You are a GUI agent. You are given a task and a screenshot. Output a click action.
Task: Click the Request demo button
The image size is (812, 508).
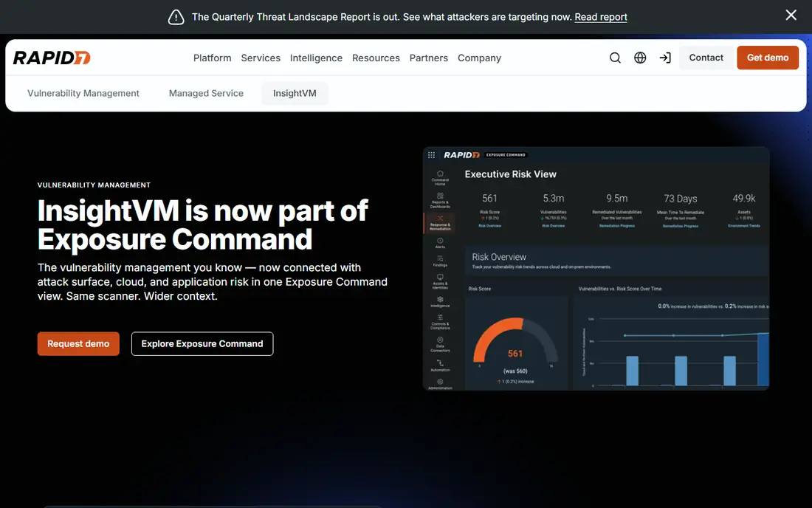pos(78,344)
